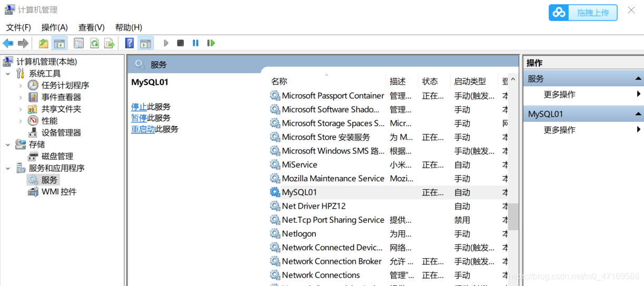Click the 任务计划程序 clock icon
Screen dimensions: 644x286
(x=33, y=85)
